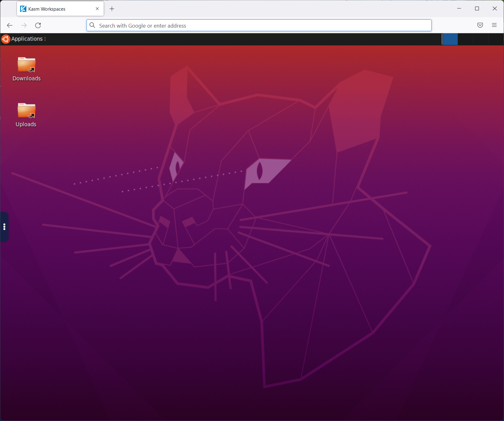Open a new browser tab
Image resolution: width=504 pixels, height=421 pixels.
112,9
